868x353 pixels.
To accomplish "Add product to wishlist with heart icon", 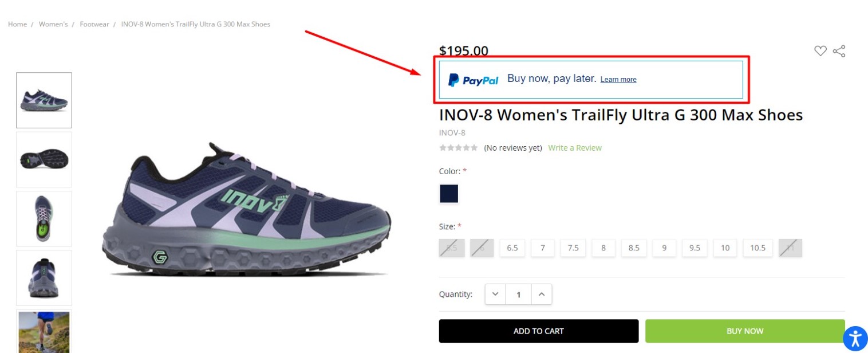I will pyautogui.click(x=820, y=51).
